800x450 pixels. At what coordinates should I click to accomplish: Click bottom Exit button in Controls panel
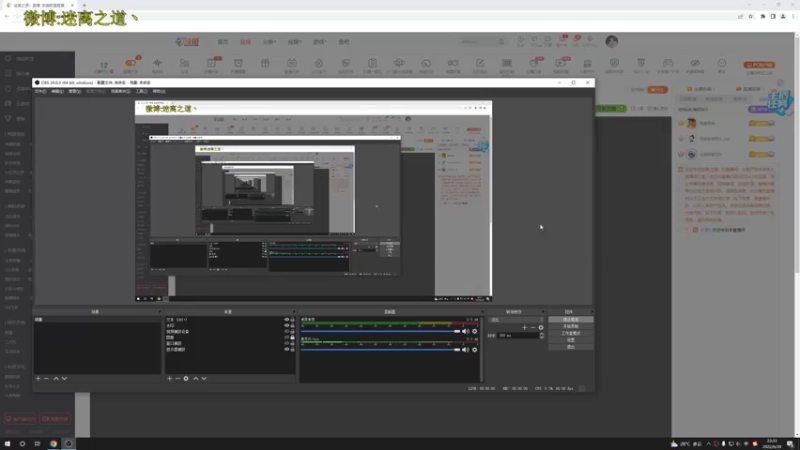570,347
